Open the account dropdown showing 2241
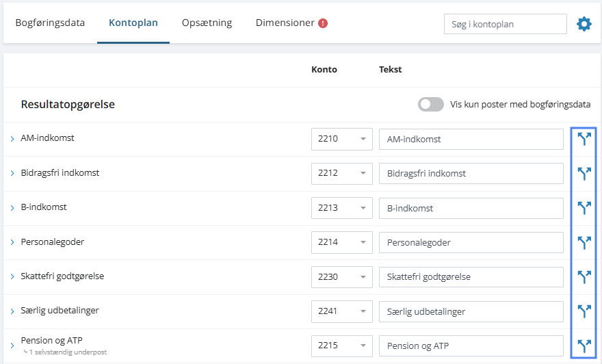The height and width of the screenshot is (364, 602). [341, 311]
